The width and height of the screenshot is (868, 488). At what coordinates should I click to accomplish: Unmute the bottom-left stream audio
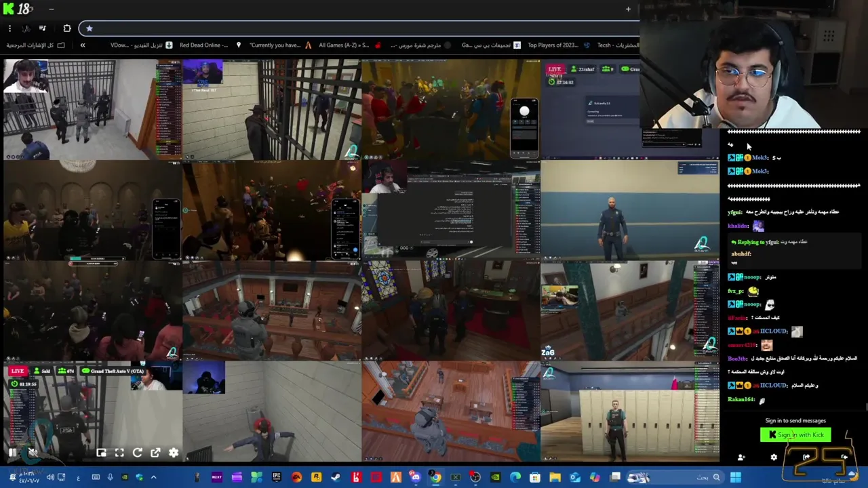(33, 453)
